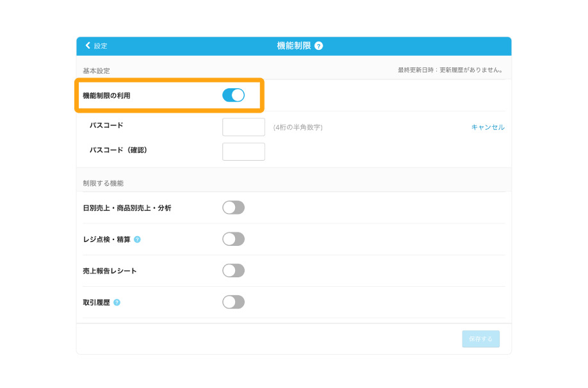Viewport: 588px width, 388px height.
Task: Focus the パスコード（確認） input field
Action: click(244, 152)
